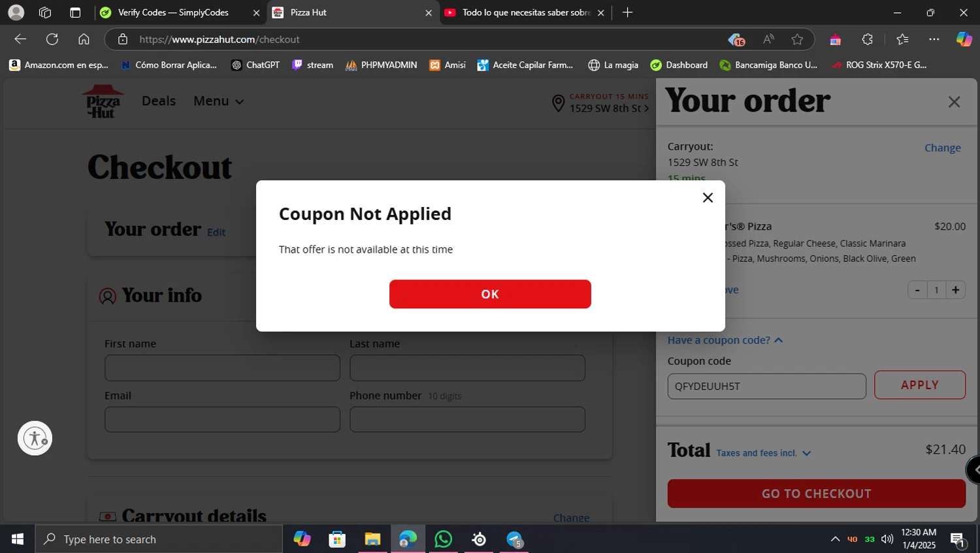Click GO TO CHECKOUT button
980x553 pixels.
coord(816,494)
